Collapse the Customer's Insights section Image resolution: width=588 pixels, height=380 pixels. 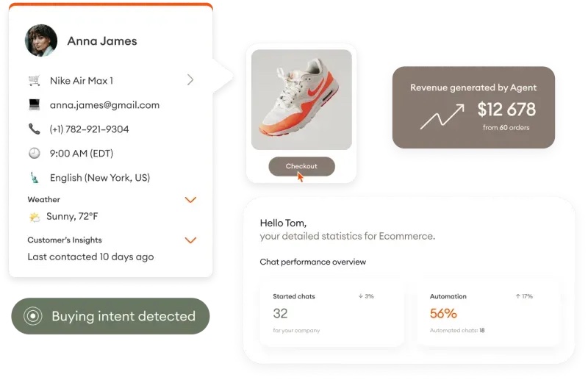pyautogui.click(x=190, y=240)
